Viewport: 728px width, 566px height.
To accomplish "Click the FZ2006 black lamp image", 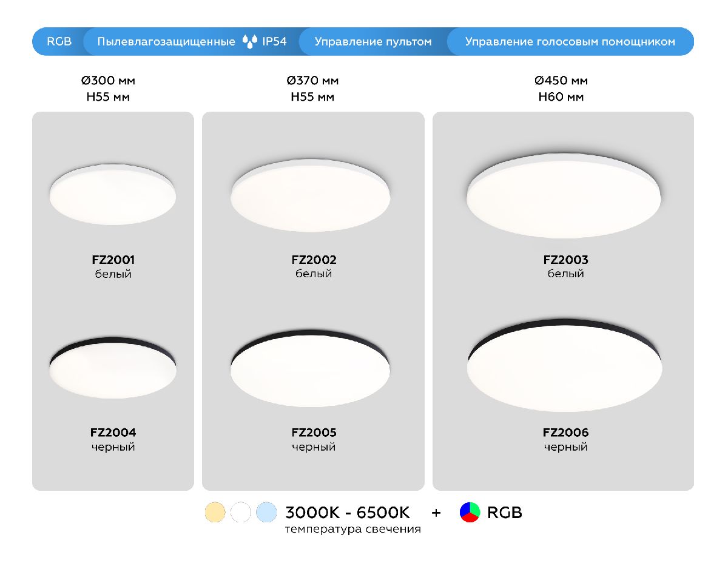I will tap(564, 365).
